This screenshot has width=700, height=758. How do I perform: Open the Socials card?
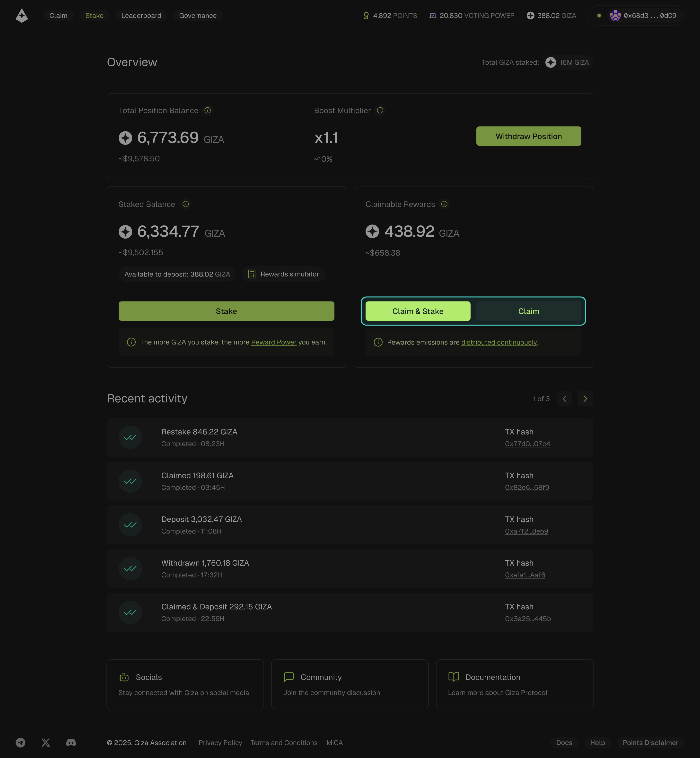pyautogui.click(x=185, y=685)
